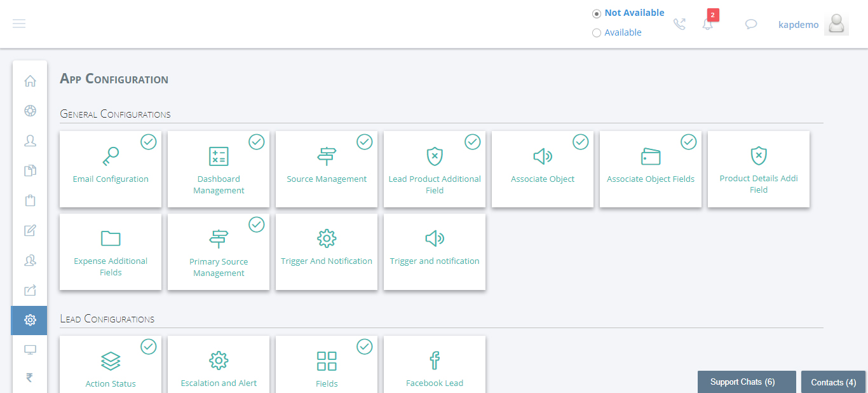
Task: Select the Not Available radio button
Action: tap(597, 13)
